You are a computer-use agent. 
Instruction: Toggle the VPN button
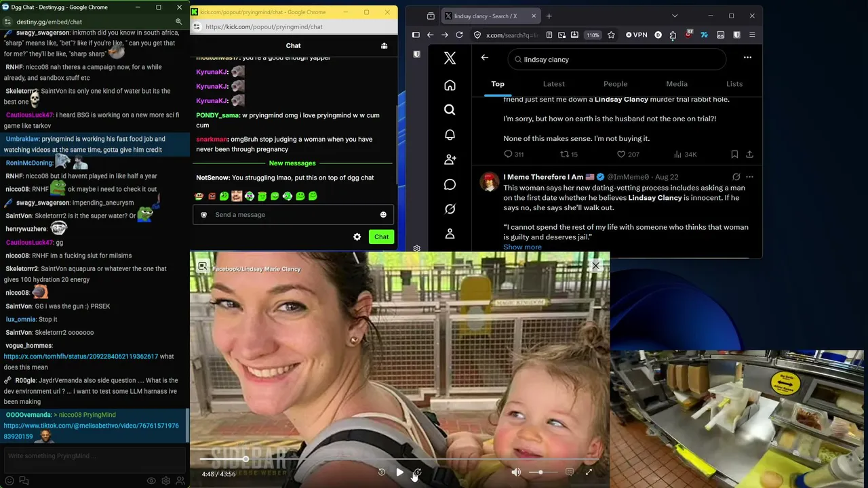click(636, 35)
